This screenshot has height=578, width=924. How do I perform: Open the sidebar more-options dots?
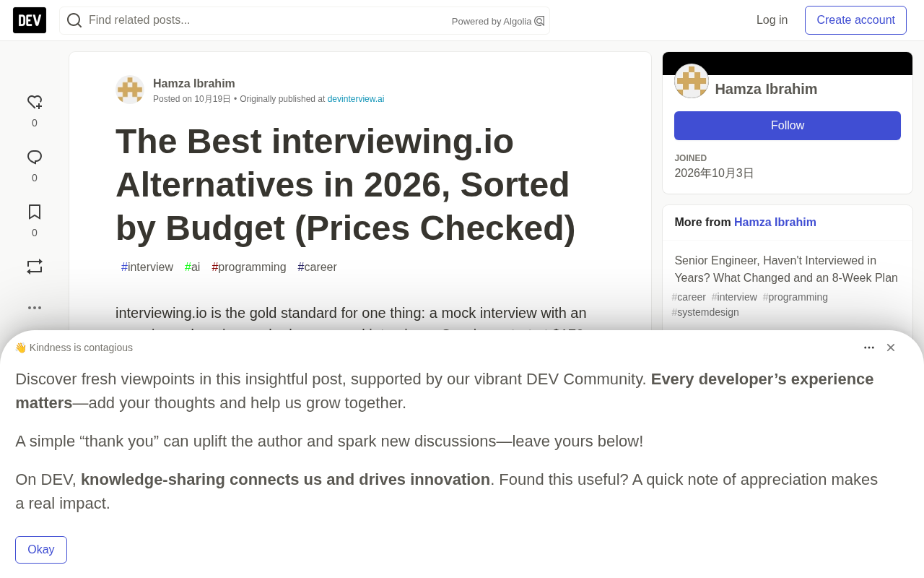pyautogui.click(x=35, y=308)
